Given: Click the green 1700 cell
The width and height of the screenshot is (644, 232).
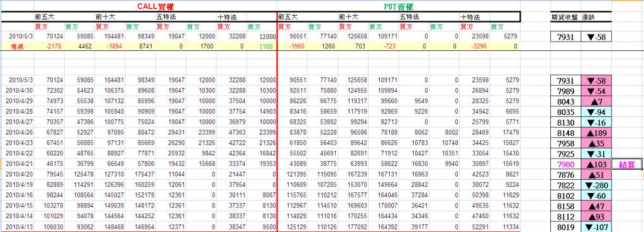Looking at the screenshot, I should click(x=262, y=47).
